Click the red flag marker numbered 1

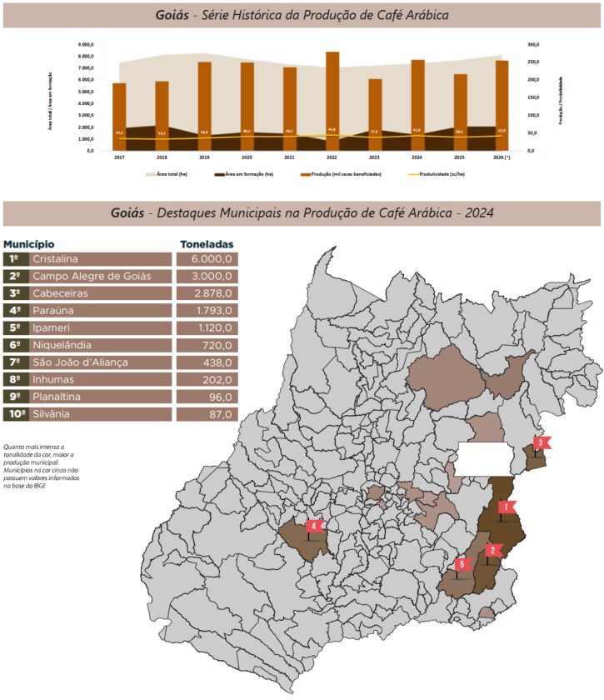pyautogui.click(x=505, y=507)
